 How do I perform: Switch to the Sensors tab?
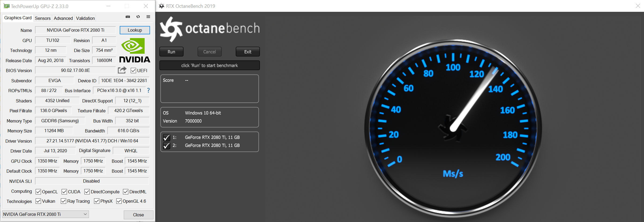43,18
